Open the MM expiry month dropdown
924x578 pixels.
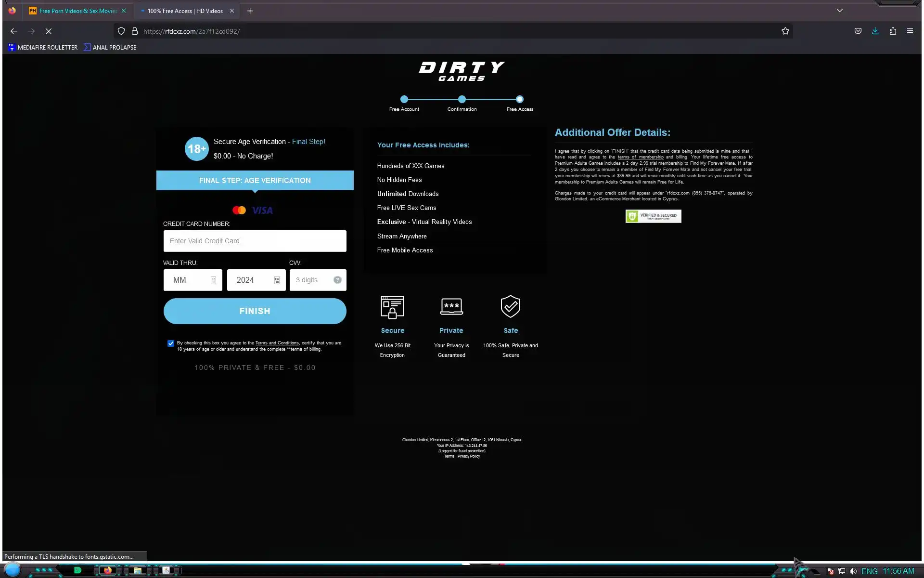192,280
